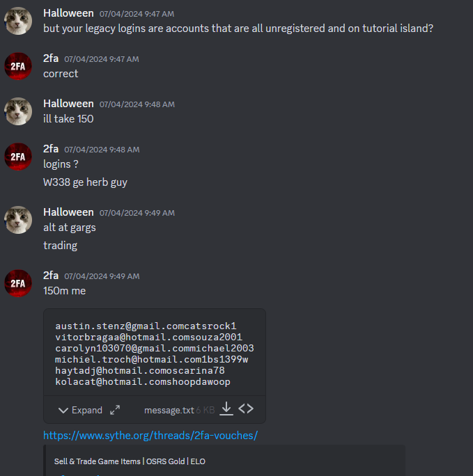
Task: Open message.txt in fullscreen preview
Action: 115,410
